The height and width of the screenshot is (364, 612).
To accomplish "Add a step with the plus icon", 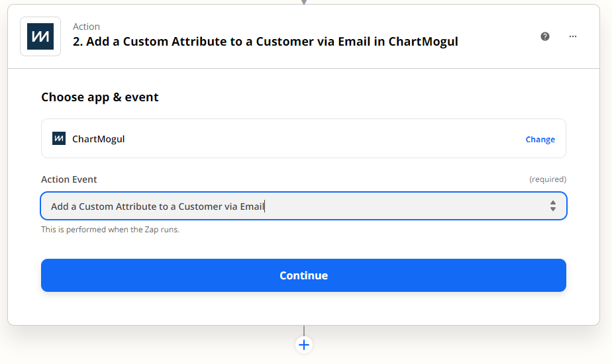I will 303,345.
